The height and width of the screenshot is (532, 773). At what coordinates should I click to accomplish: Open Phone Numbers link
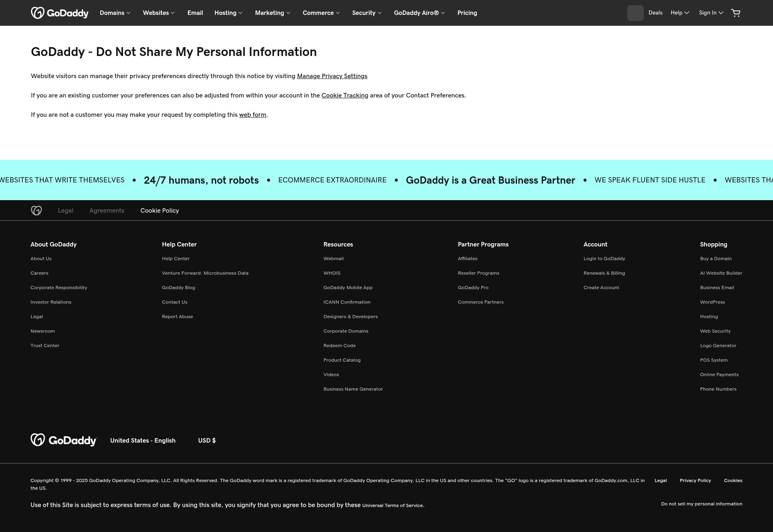tap(718, 389)
